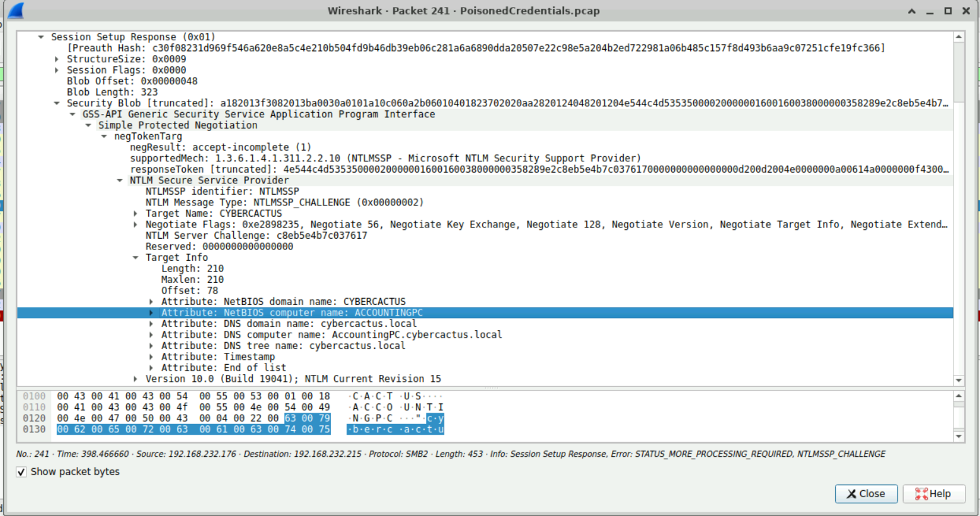Expand the Session Flags: 0x0000 row
Image resolution: width=980 pixels, height=516 pixels.
[x=57, y=70]
